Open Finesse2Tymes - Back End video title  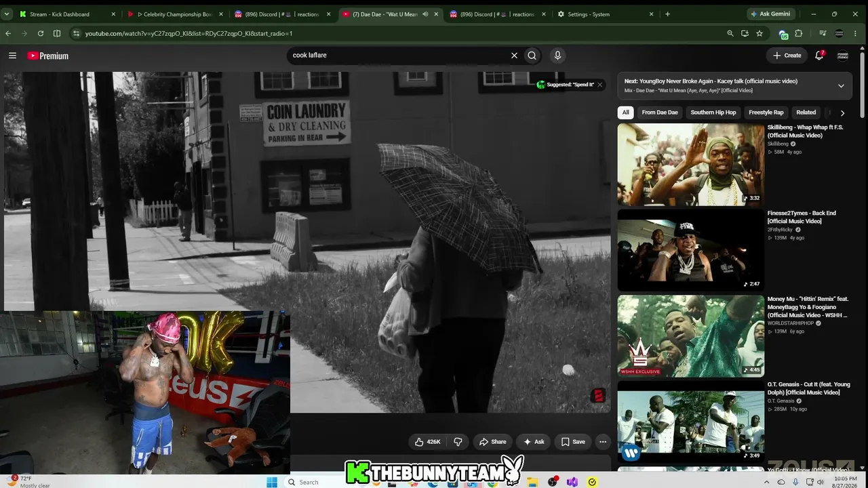802,217
